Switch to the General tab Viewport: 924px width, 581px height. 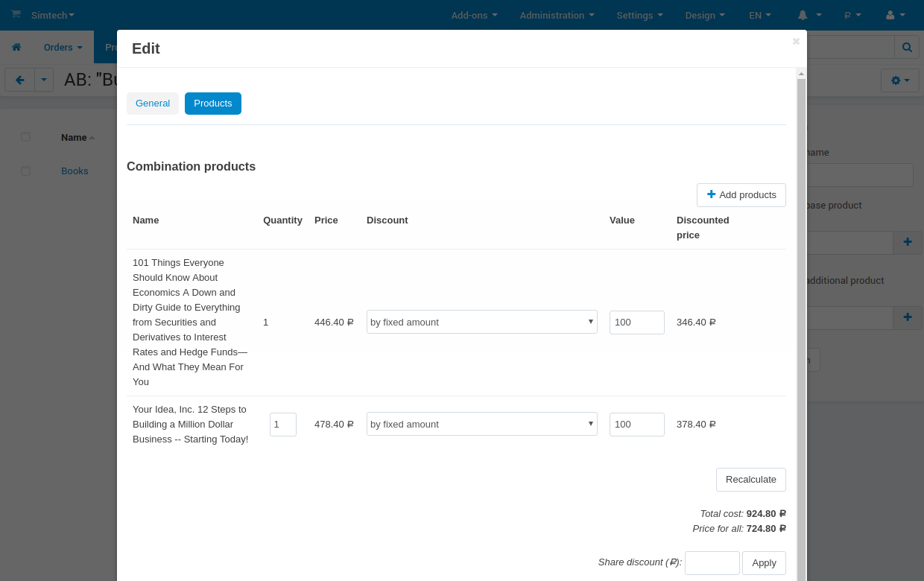click(x=153, y=104)
